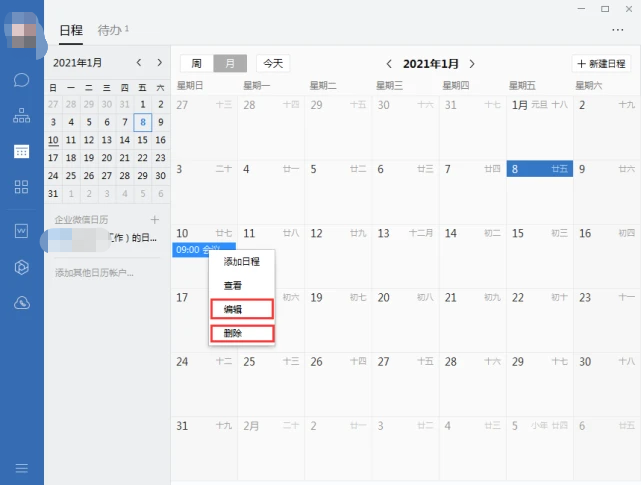Open the workbench grid icon
This screenshot has width=641, height=485.
tap(21, 187)
